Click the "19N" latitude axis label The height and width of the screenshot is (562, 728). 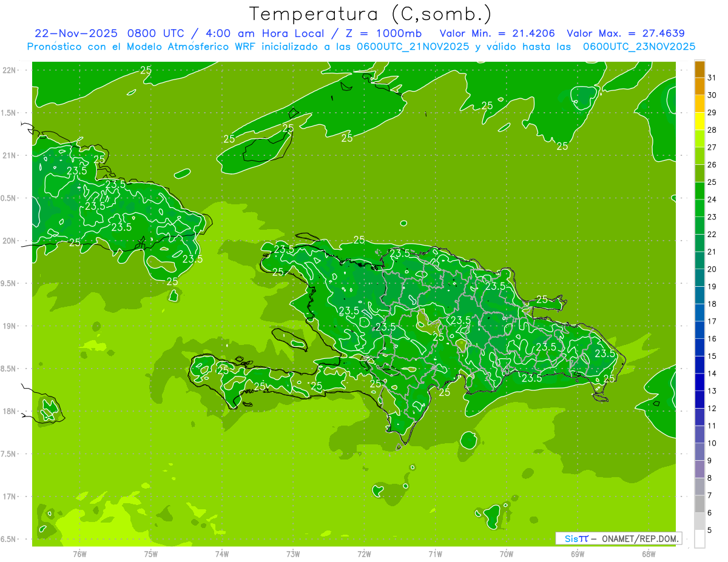(8, 326)
